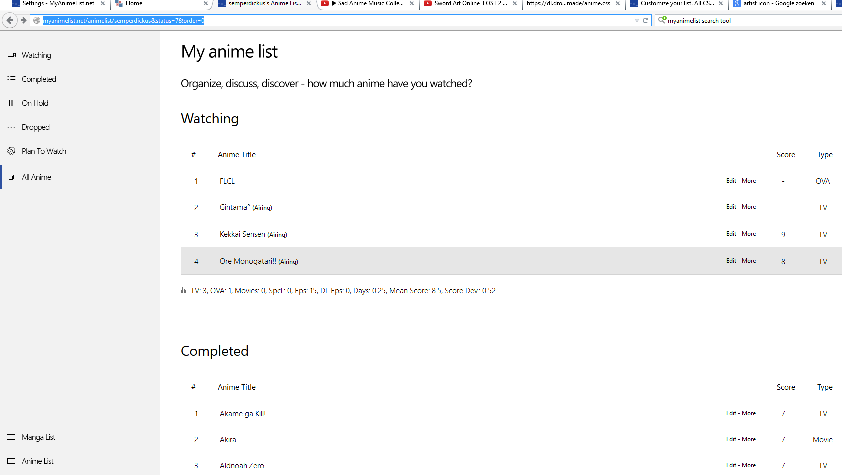This screenshot has width=842, height=475.
Task: Click Edit on the Gintama row
Action: tap(731, 207)
